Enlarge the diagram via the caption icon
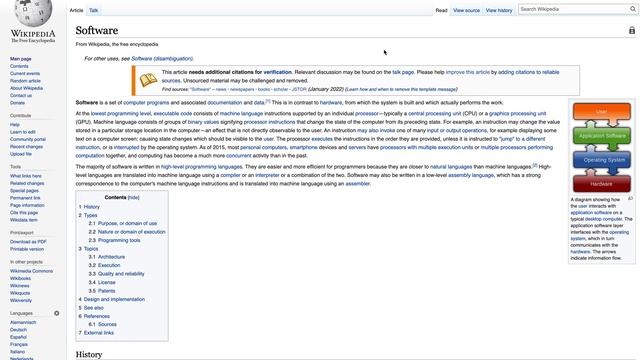640x360 pixels. click(x=630, y=198)
